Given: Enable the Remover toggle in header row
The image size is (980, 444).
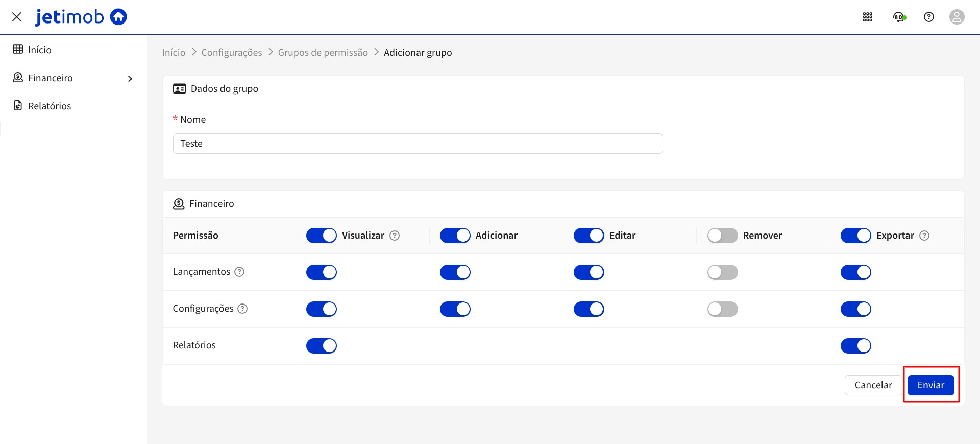Looking at the screenshot, I should 722,236.
